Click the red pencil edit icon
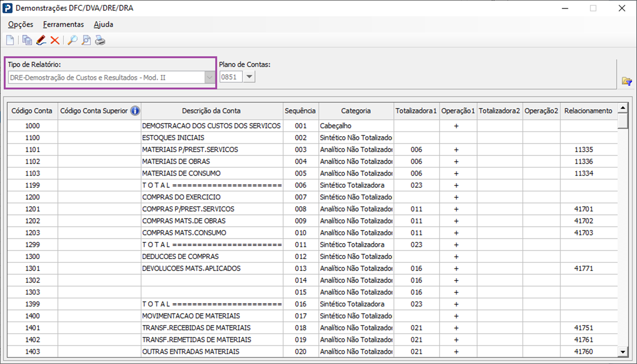 pos(41,40)
